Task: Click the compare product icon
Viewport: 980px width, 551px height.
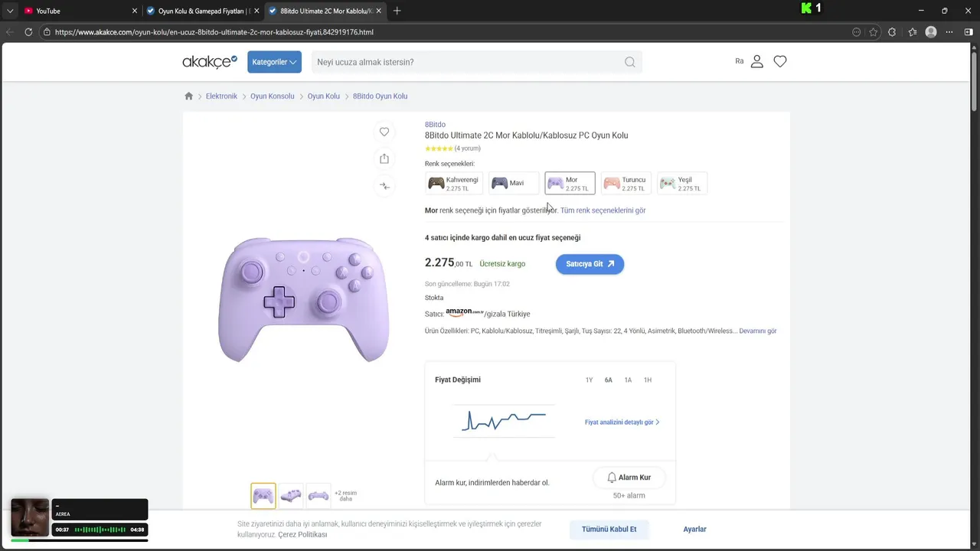Action: [384, 186]
